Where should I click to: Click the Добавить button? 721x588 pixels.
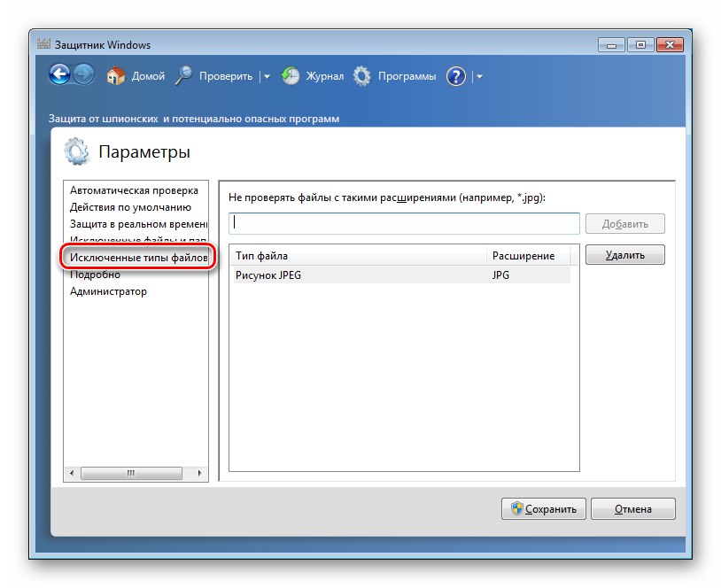(x=625, y=224)
